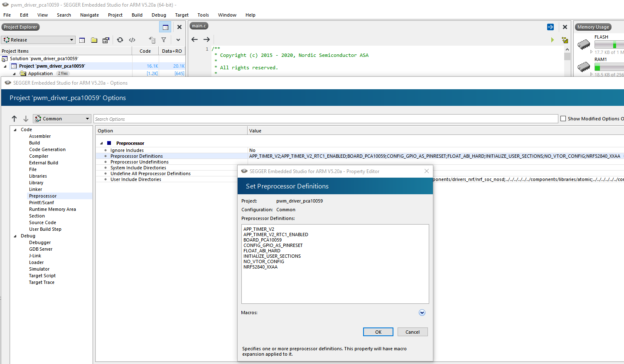624x364 pixels.
Task: Close the Property Editor dialog
Action: [427, 171]
